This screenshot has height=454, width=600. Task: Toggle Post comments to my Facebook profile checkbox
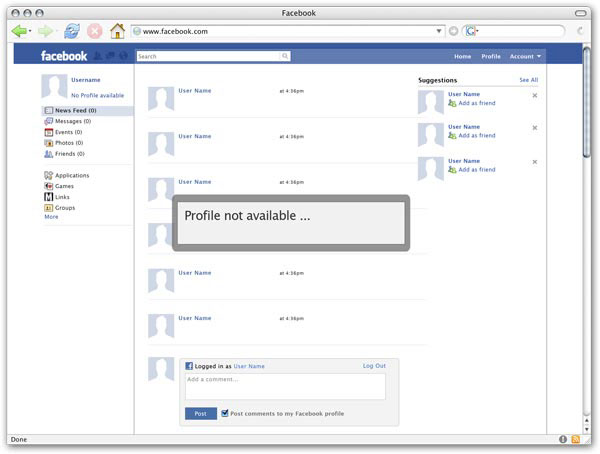[225, 413]
